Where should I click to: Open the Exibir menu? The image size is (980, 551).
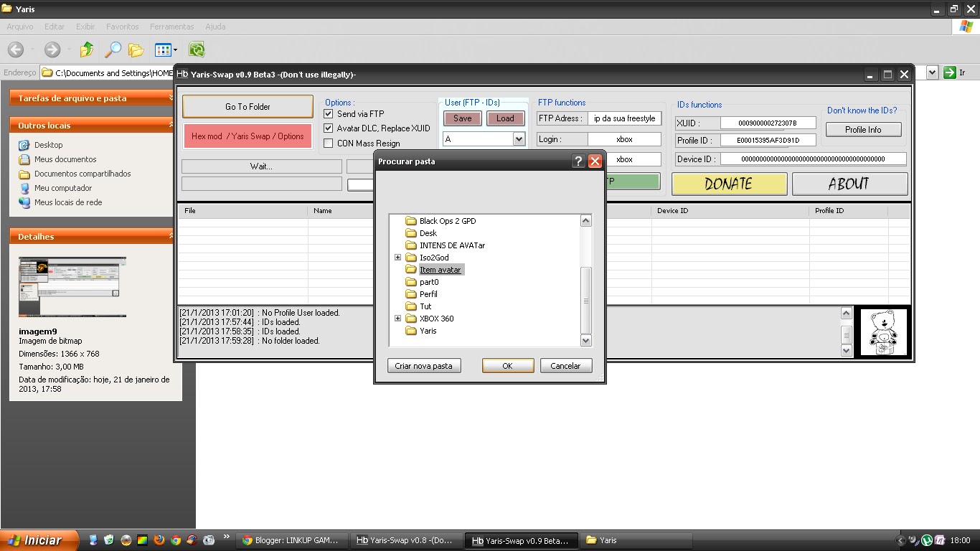tap(85, 27)
